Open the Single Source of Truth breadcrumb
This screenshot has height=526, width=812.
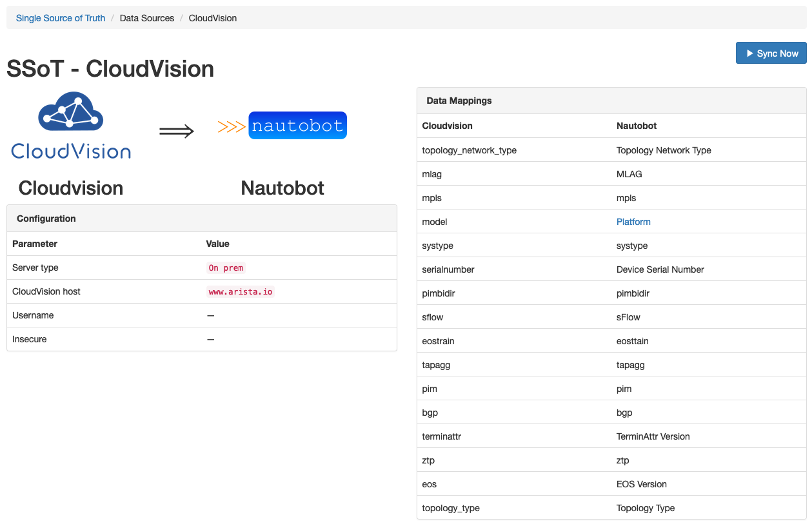tap(60, 18)
